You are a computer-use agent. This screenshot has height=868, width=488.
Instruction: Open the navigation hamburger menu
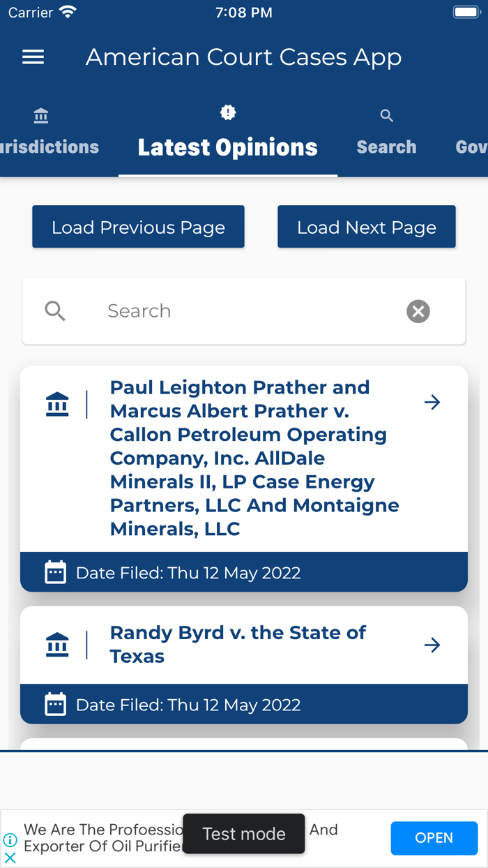[x=32, y=57]
